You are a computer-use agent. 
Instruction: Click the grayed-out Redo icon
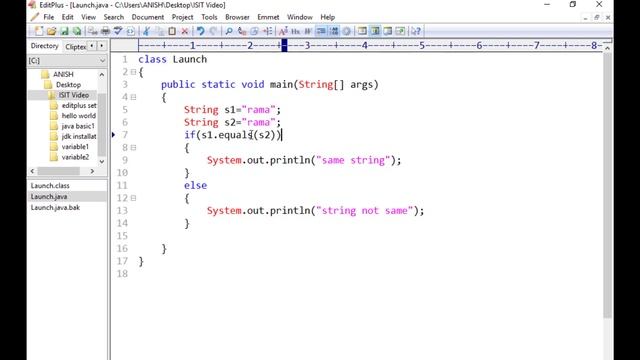click(213, 31)
